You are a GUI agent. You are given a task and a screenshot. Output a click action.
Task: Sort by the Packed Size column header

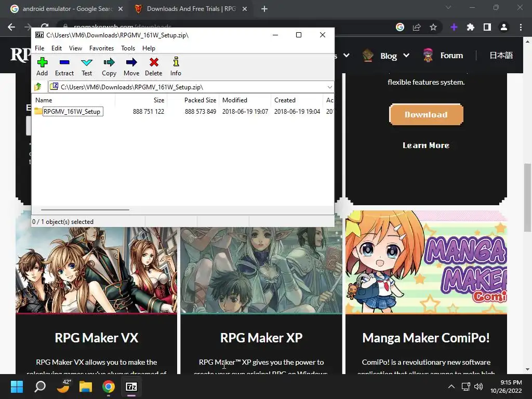click(x=193, y=100)
